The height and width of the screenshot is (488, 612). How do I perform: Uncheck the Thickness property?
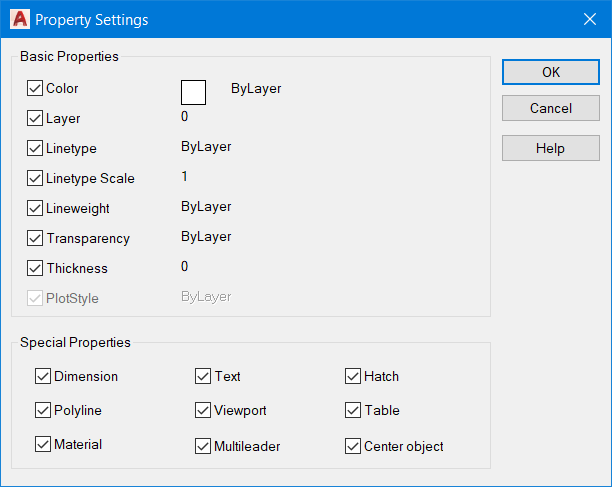tap(36, 268)
